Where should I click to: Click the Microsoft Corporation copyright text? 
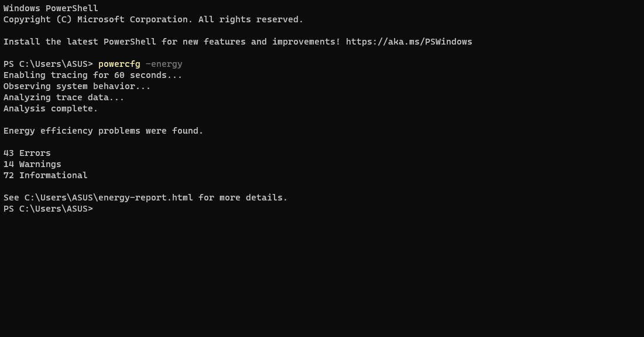pos(114,19)
